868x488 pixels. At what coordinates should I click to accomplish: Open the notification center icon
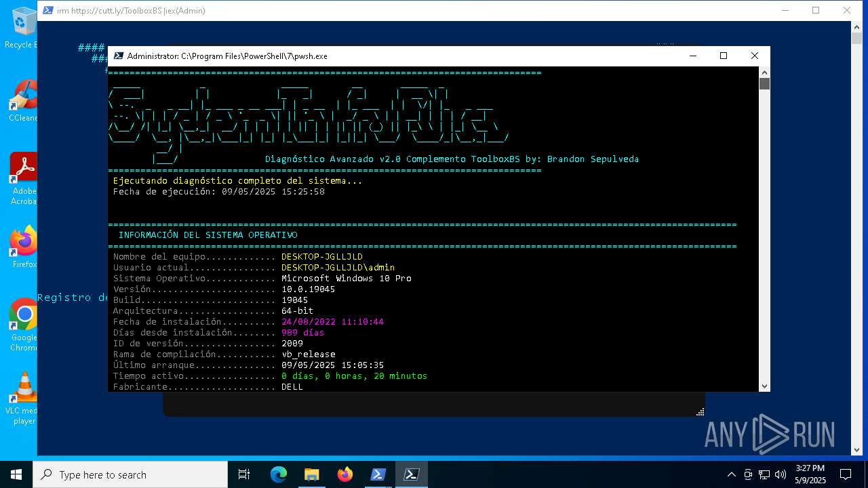click(x=846, y=474)
